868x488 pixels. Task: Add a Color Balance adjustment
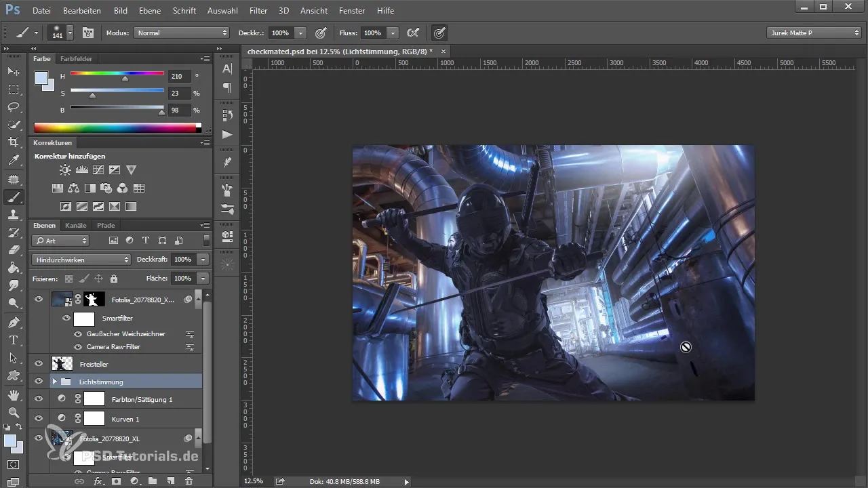[74, 188]
